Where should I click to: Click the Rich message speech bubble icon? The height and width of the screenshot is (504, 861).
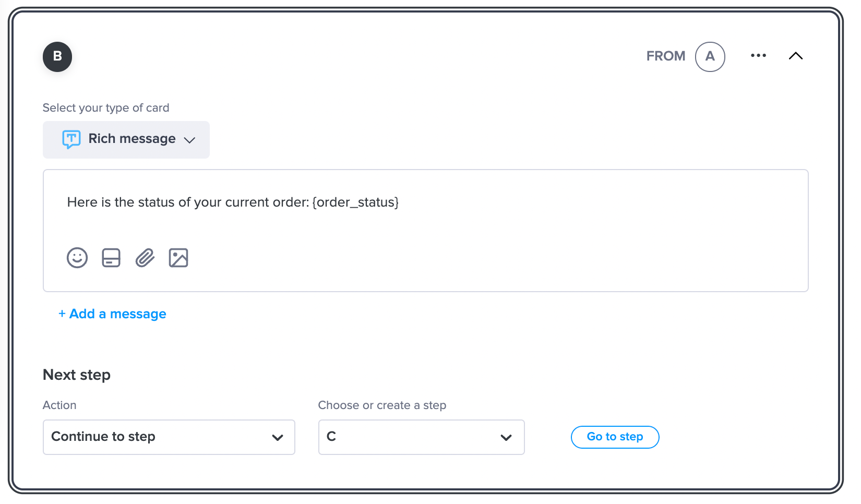pos(71,139)
